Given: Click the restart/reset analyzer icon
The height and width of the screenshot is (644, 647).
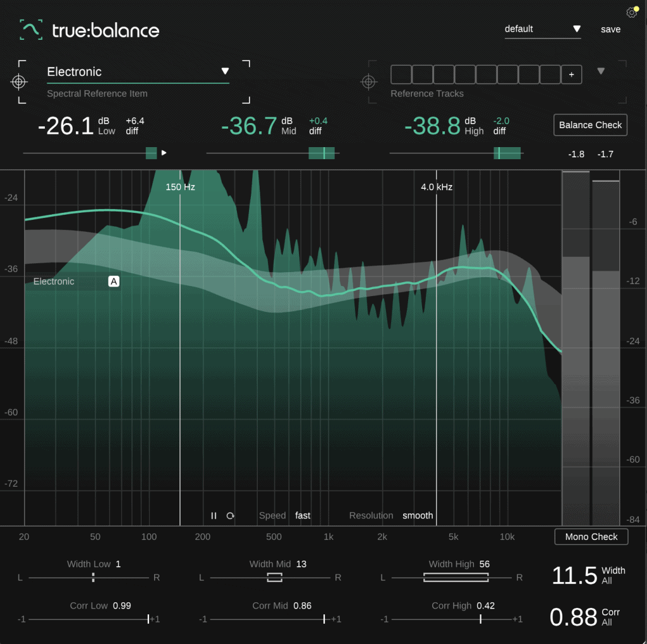Looking at the screenshot, I should click(x=230, y=516).
